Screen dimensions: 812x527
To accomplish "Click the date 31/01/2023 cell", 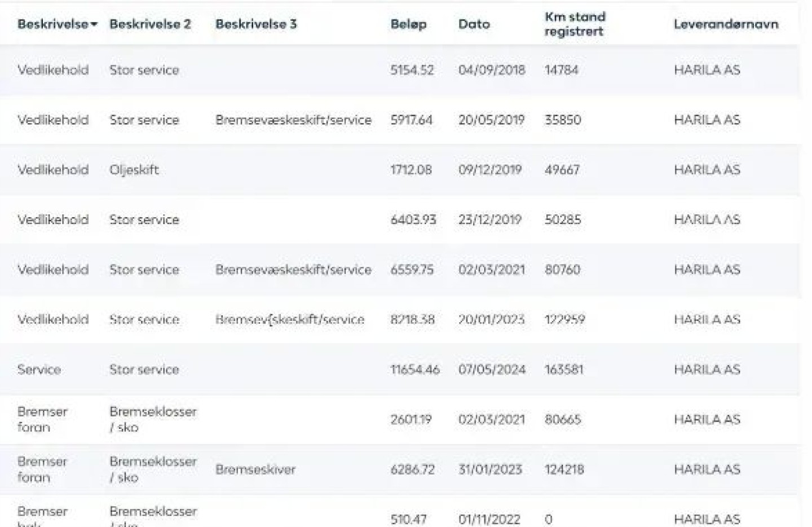I will tap(490, 469).
